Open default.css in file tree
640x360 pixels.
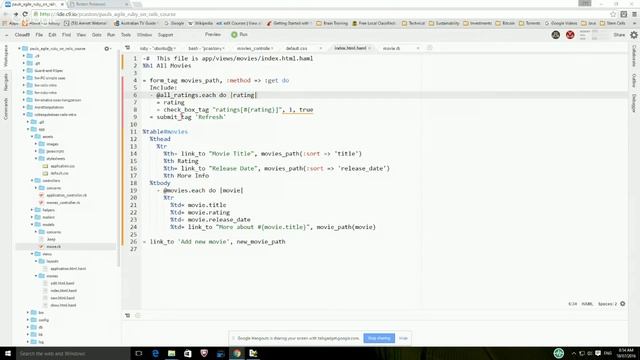coord(60,173)
